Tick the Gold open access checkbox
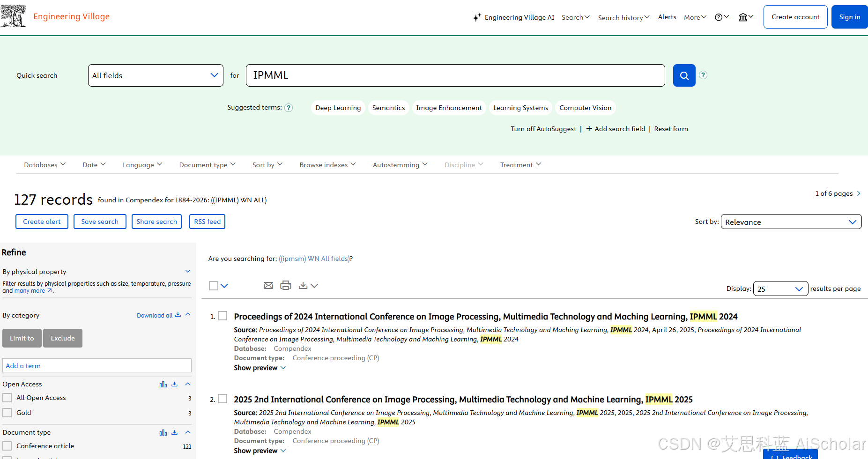 point(7,413)
